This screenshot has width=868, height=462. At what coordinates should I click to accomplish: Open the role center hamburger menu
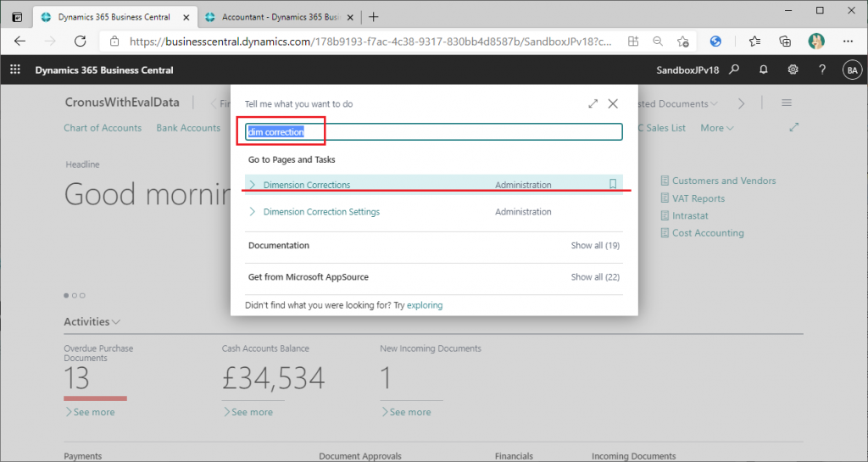pos(786,103)
